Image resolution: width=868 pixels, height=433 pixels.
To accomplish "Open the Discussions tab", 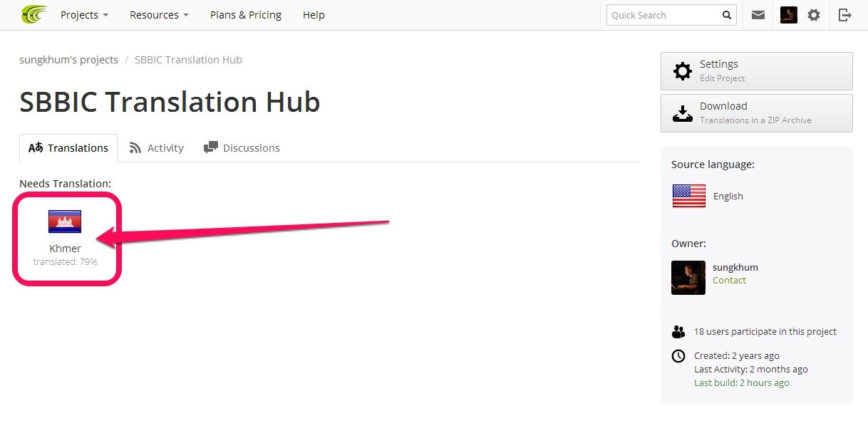I will 242,148.
